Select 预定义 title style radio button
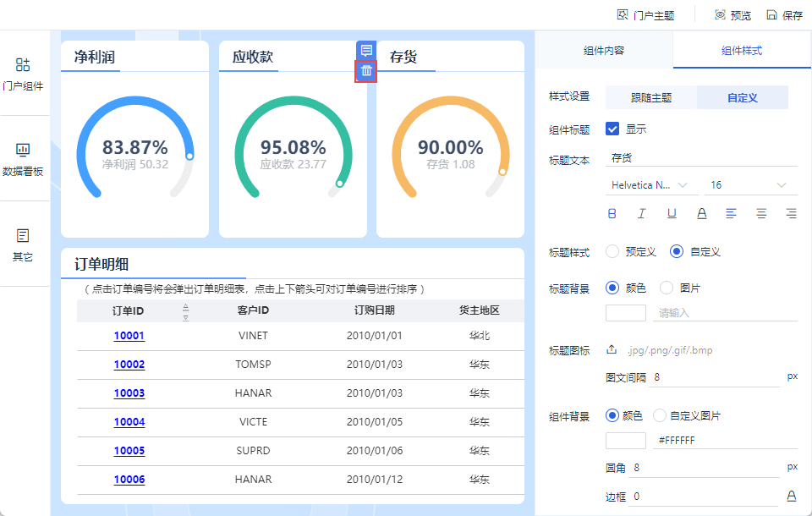This screenshot has height=516, width=812. pyautogui.click(x=612, y=252)
